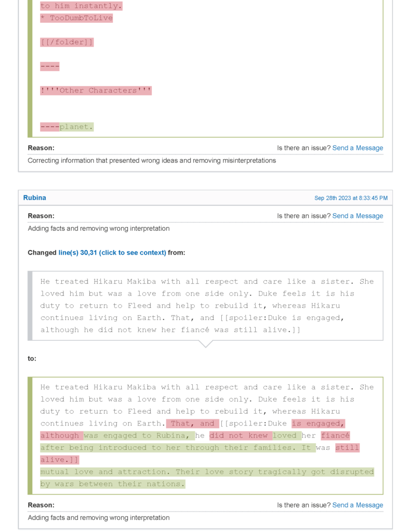The height and width of the screenshot is (532, 411).
Task: Click the removed 'still' word in new block
Action: click(347, 448)
